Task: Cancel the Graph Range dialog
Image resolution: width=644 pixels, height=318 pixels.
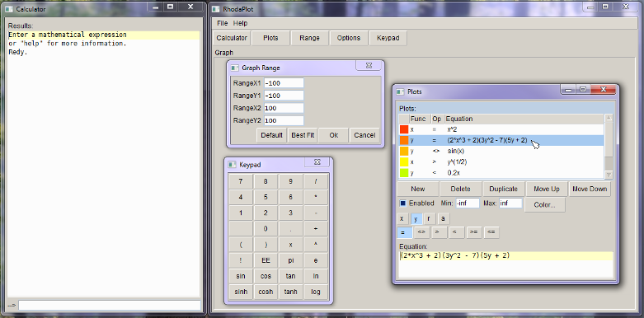Action: click(364, 135)
